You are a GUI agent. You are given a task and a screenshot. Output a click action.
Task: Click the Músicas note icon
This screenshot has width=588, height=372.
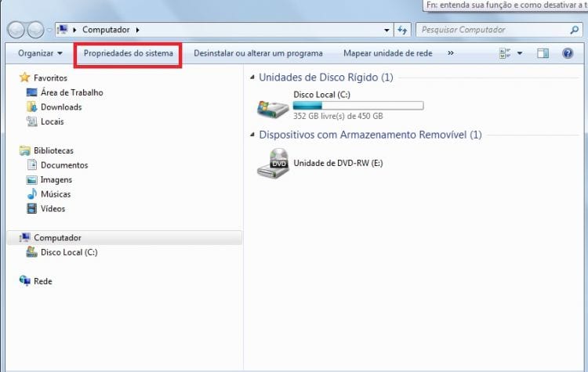pyautogui.click(x=32, y=193)
